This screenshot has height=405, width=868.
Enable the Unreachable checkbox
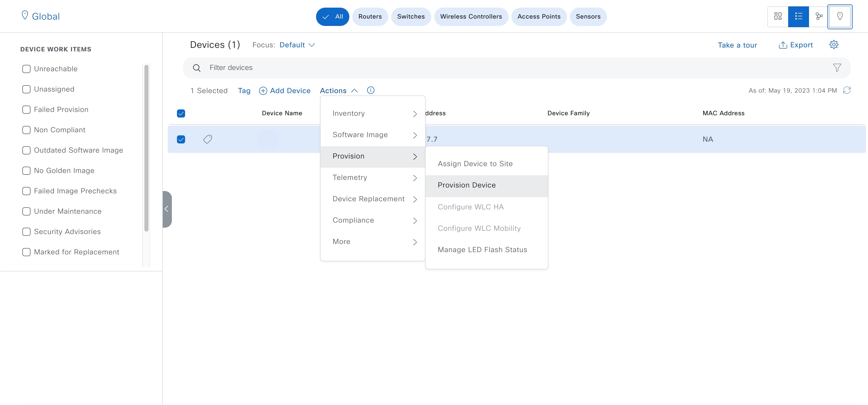pyautogui.click(x=26, y=69)
